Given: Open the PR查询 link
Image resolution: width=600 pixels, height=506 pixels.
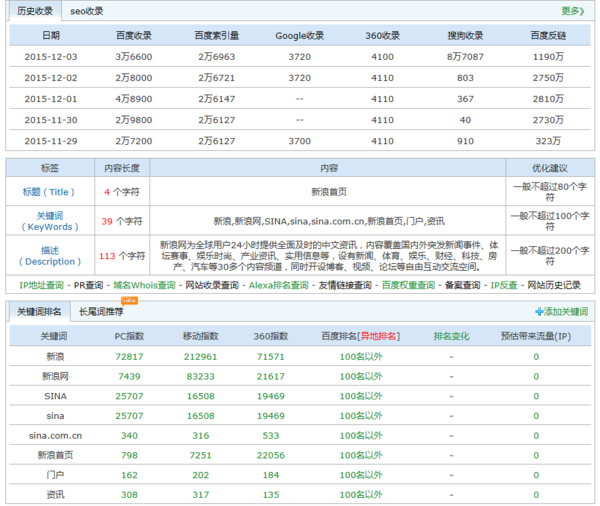Looking at the screenshot, I should pos(88,285).
